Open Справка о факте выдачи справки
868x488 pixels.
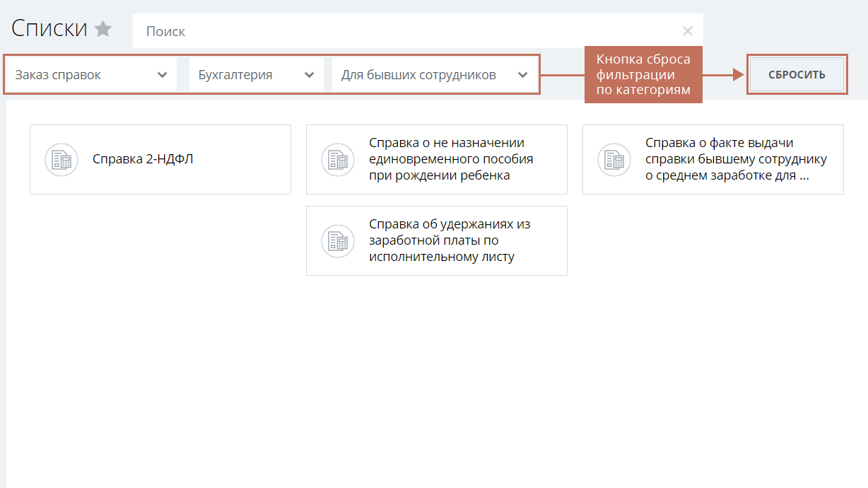click(x=735, y=160)
